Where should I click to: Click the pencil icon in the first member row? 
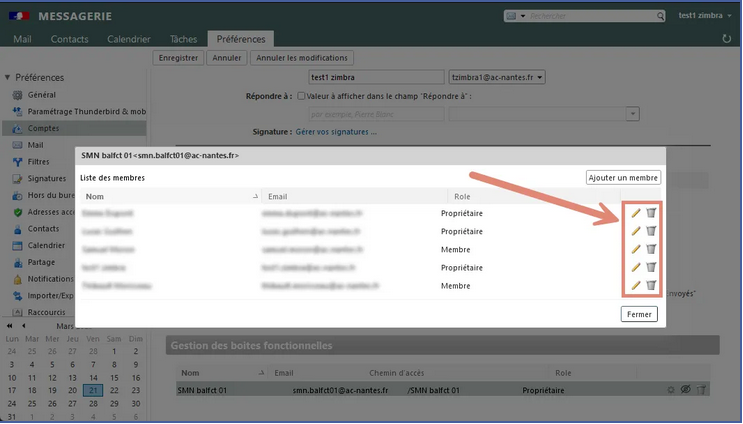[636, 213]
